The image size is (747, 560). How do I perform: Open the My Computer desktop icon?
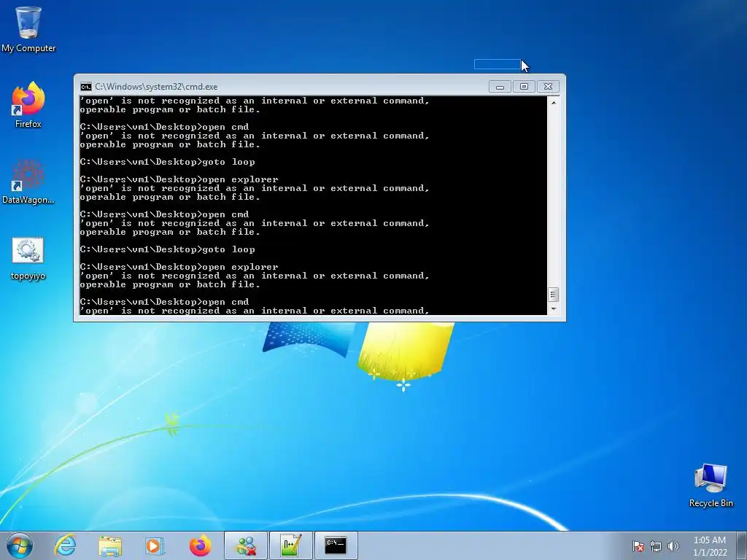point(28,28)
